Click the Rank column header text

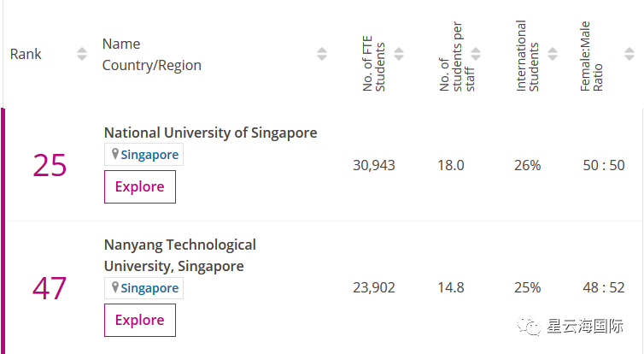pos(26,54)
